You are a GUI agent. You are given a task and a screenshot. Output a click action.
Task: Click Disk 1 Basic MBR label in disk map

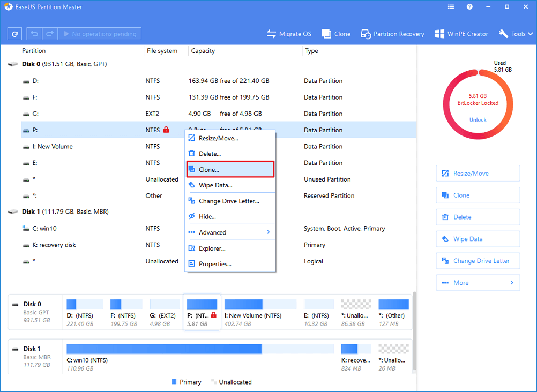tap(35, 357)
